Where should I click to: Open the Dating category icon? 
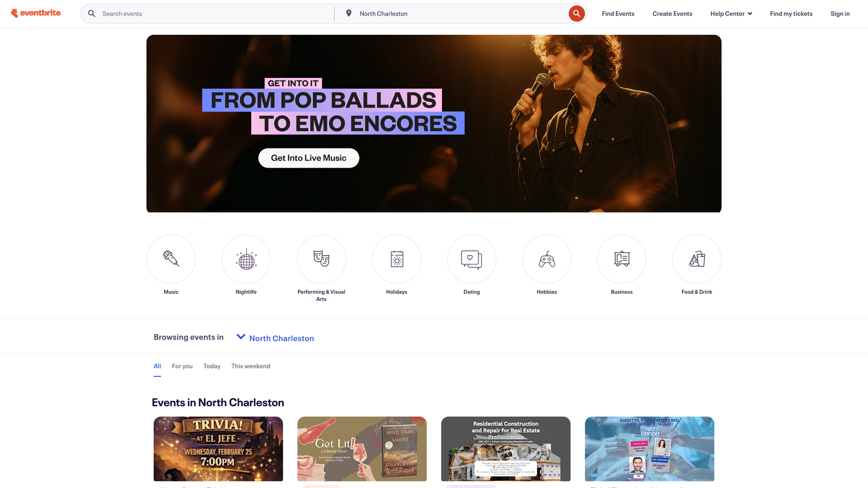(x=471, y=259)
